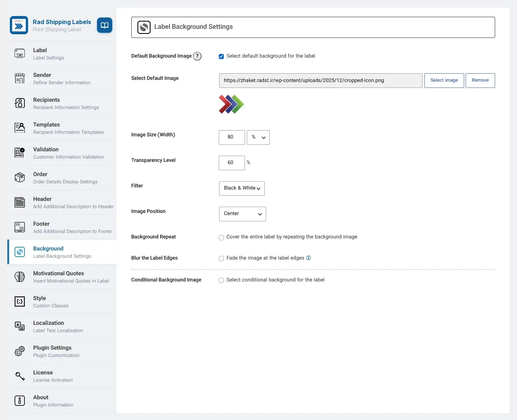
Task: Click the Footer layout icon
Action: [20, 227]
